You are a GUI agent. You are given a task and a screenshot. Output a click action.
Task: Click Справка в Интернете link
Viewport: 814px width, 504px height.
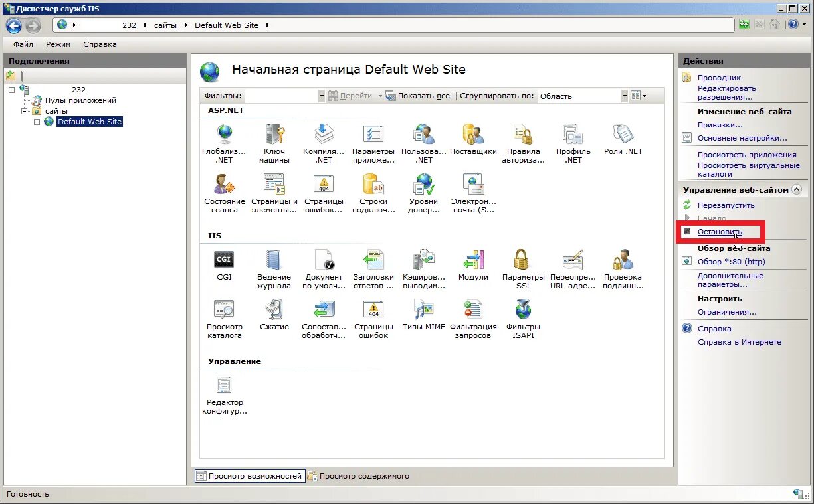(739, 342)
